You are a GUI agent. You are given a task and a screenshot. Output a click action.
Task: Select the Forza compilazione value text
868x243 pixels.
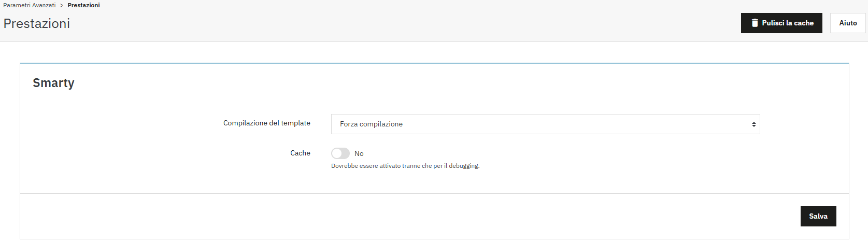(x=371, y=124)
